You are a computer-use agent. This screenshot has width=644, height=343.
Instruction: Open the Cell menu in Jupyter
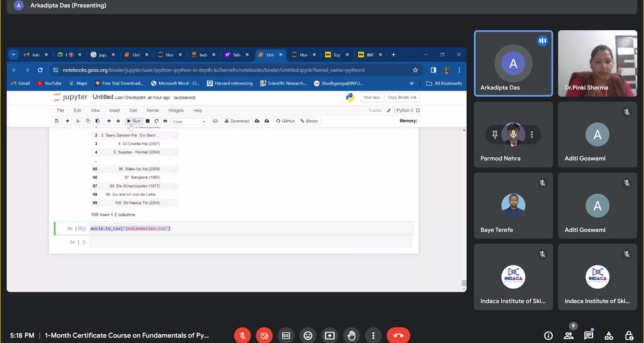click(133, 111)
